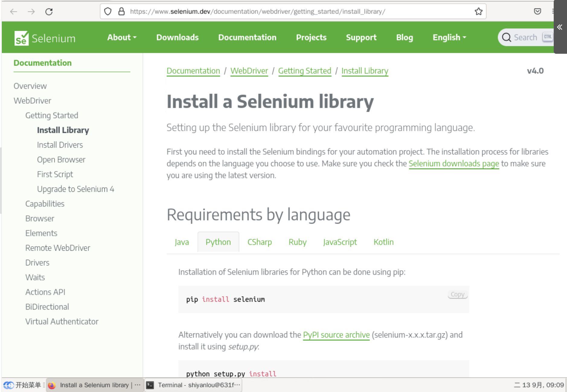Open Browser section in the sidebar
This screenshot has width=567, height=392.
(x=40, y=219)
